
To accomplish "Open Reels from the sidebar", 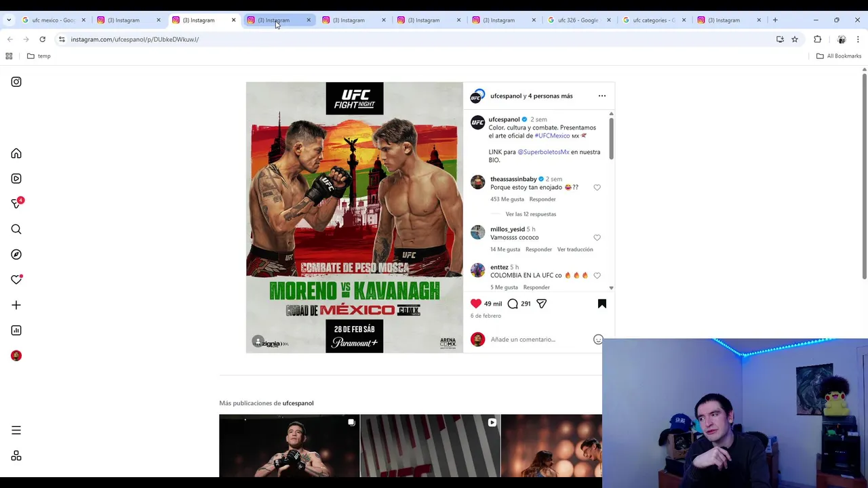I will pos(16,179).
